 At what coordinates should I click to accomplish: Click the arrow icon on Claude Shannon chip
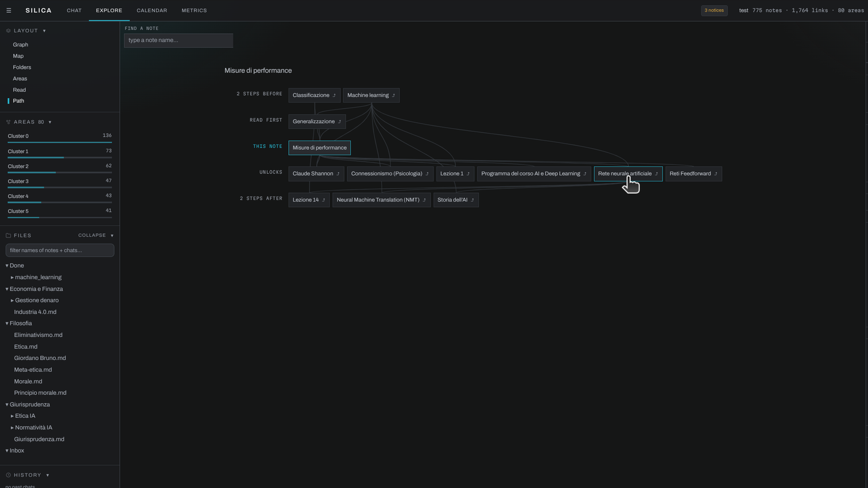(338, 174)
